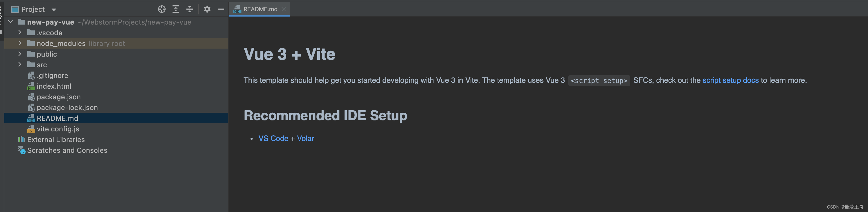Expand the public folder
The width and height of the screenshot is (868, 212).
tap(19, 54)
